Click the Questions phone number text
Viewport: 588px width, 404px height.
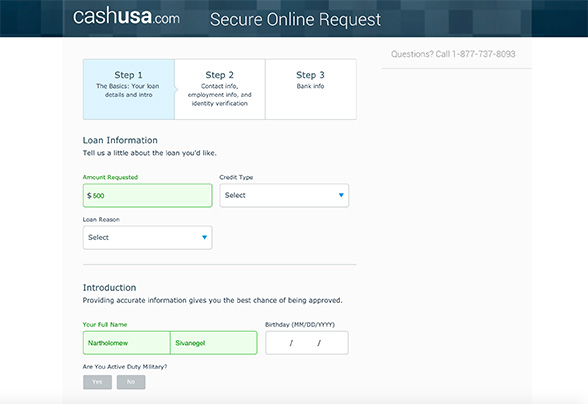(x=453, y=54)
